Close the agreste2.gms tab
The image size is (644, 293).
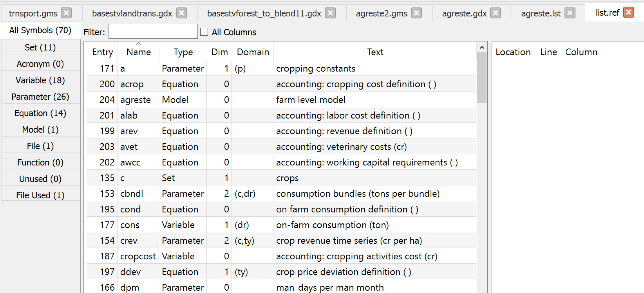coord(417,13)
